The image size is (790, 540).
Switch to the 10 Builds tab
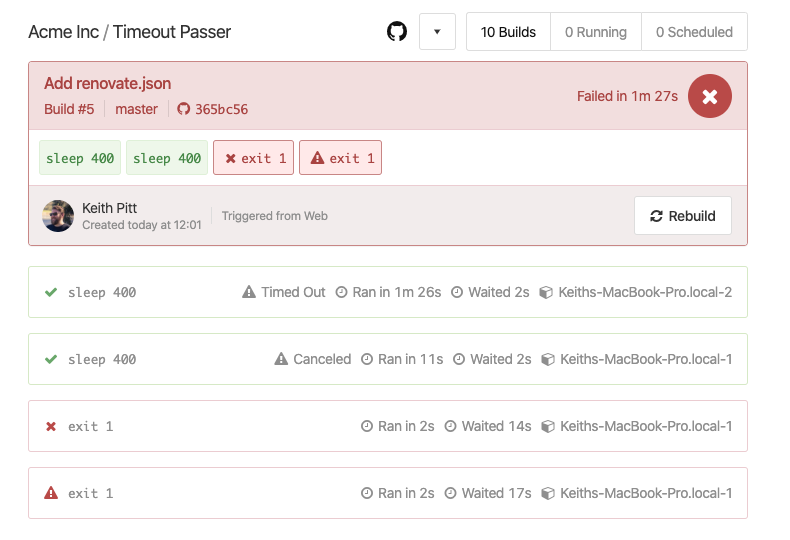point(508,32)
